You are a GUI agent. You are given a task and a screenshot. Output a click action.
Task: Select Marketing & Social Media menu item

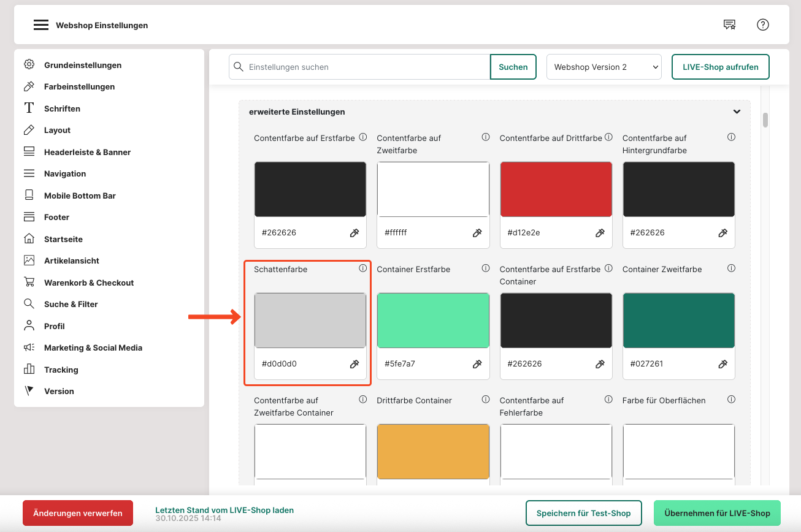93,348
